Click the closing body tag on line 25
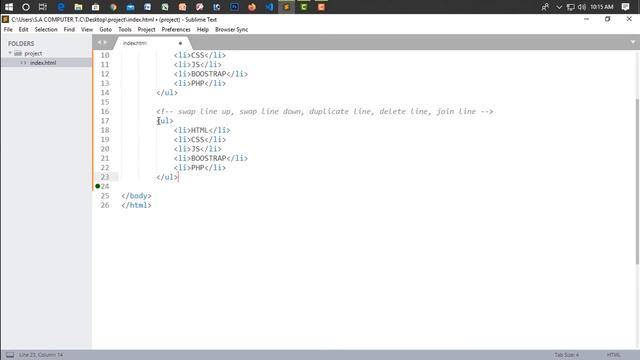Image resolution: width=640 pixels, height=360 pixels. pos(136,196)
